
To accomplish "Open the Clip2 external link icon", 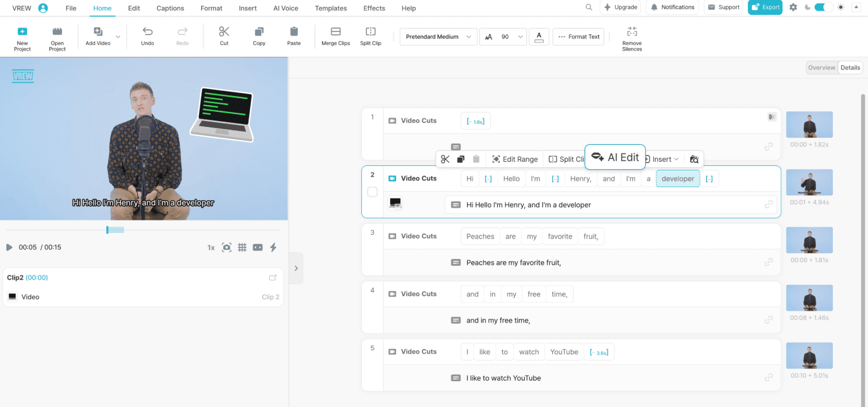I will point(273,278).
